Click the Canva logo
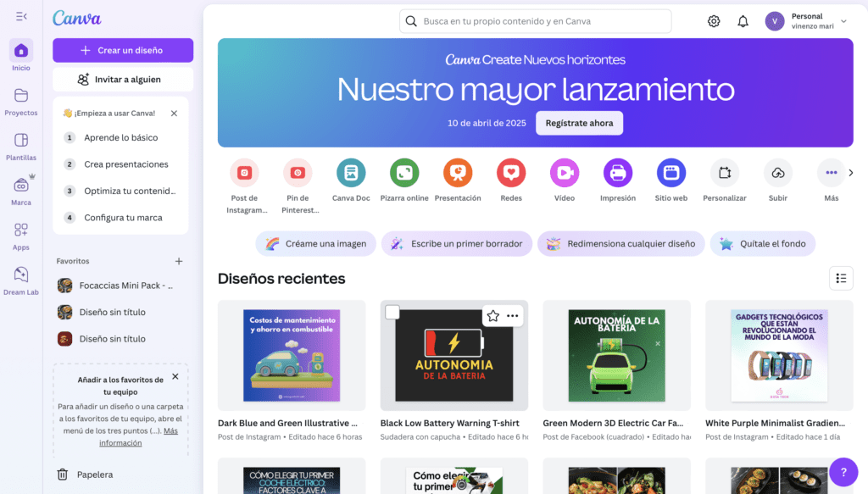The height and width of the screenshot is (494, 868). [x=77, y=19]
